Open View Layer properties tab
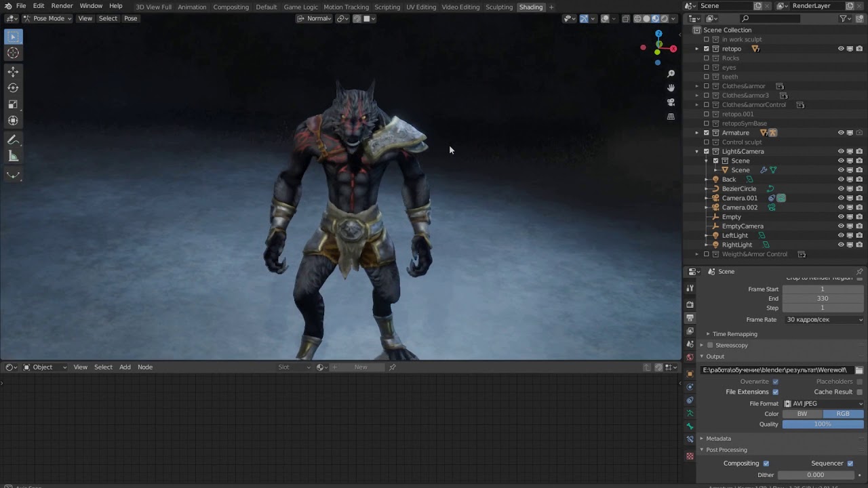This screenshot has width=868, height=488. pos(690,331)
